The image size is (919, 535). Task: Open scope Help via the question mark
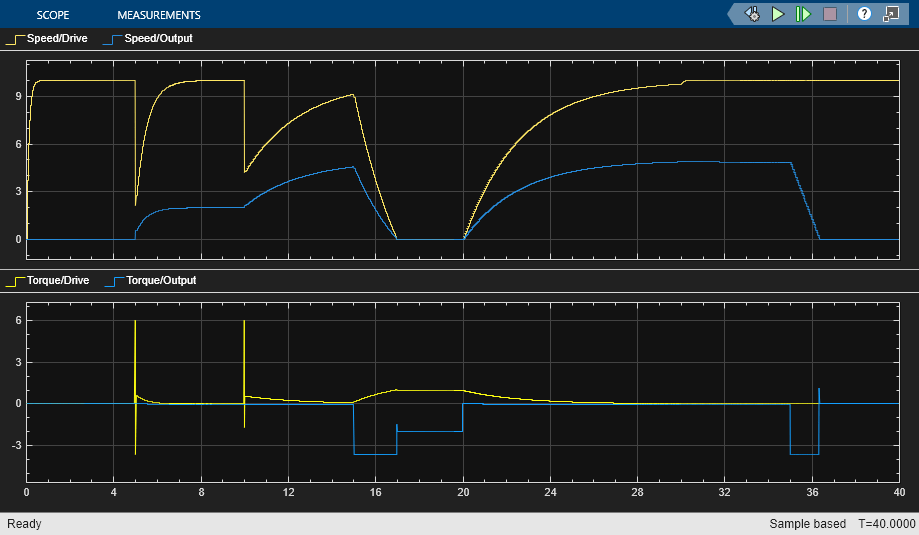(x=864, y=14)
